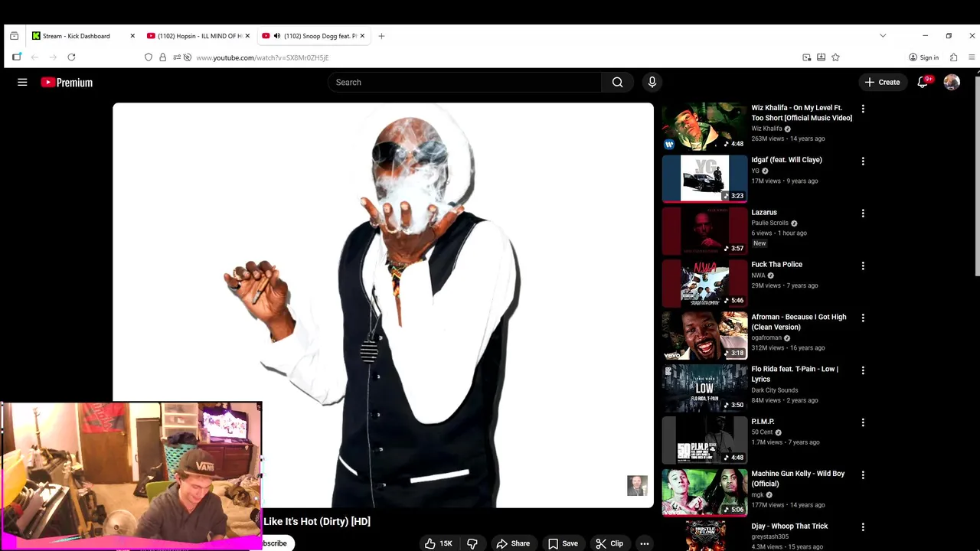Viewport: 980px width, 551px height.
Task: Dislike the video with thumbs down
Action: (x=472, y=543)
